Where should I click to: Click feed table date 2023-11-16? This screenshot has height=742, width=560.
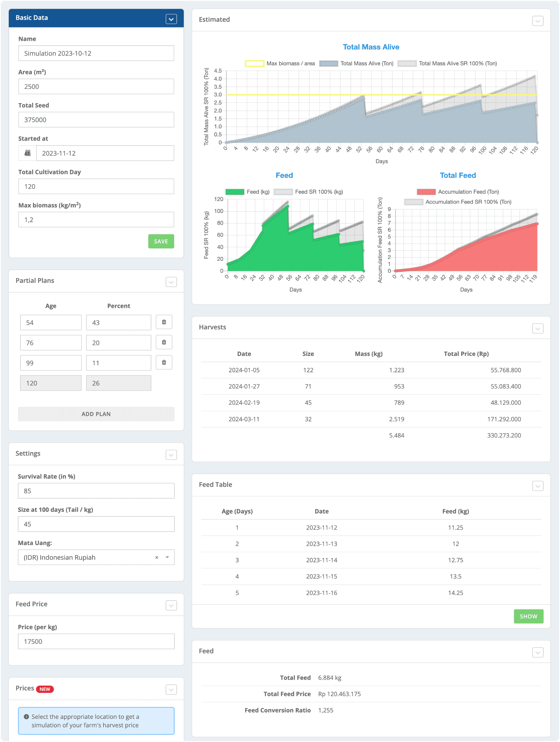tap(321, 593)
